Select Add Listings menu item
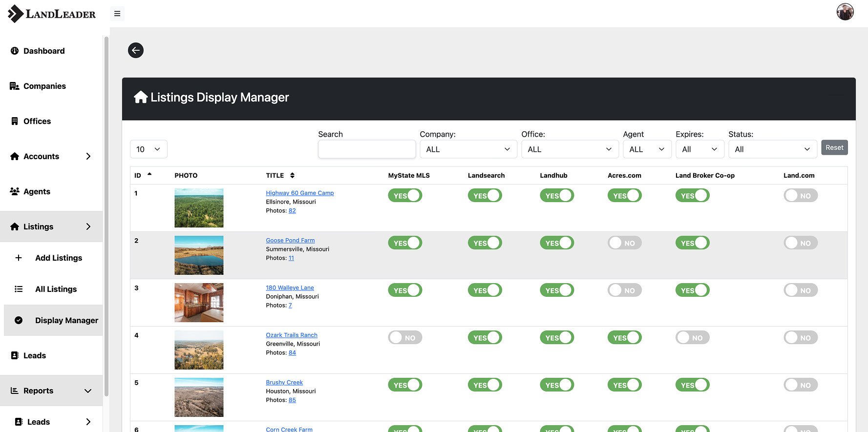 click(x=59, y=258)
